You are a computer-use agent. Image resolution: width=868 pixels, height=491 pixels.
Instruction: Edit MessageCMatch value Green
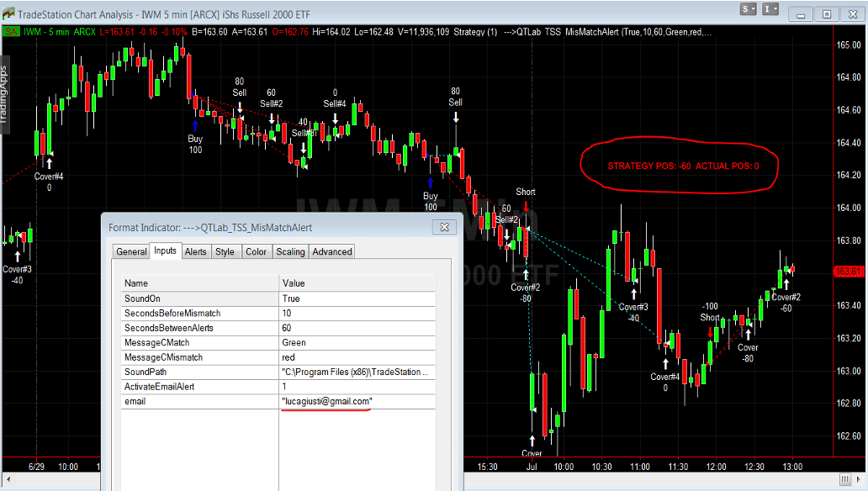point(357,343)
